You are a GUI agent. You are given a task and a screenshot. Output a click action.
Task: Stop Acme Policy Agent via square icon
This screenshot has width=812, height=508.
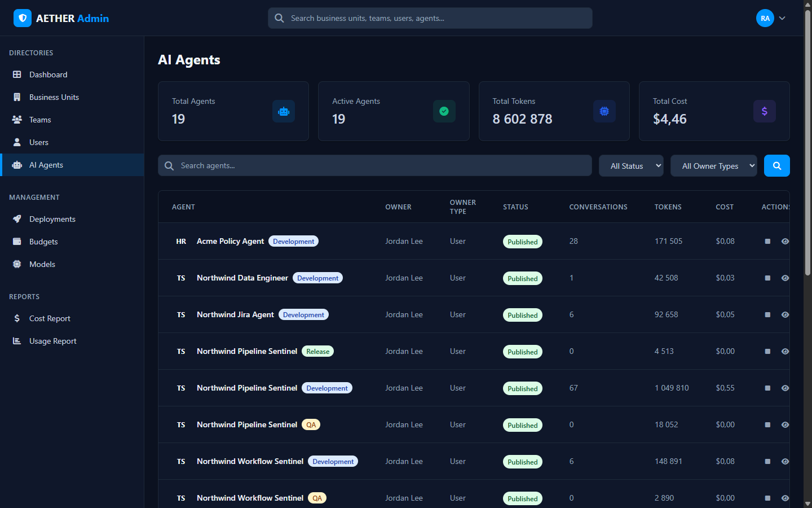coord(767,241)
